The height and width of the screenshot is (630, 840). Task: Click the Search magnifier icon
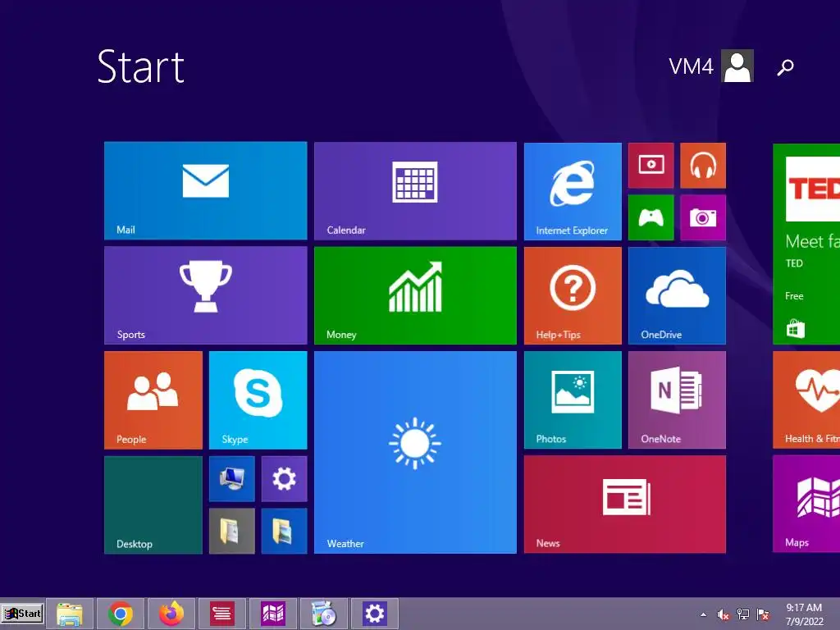click(x=785, y=67)
